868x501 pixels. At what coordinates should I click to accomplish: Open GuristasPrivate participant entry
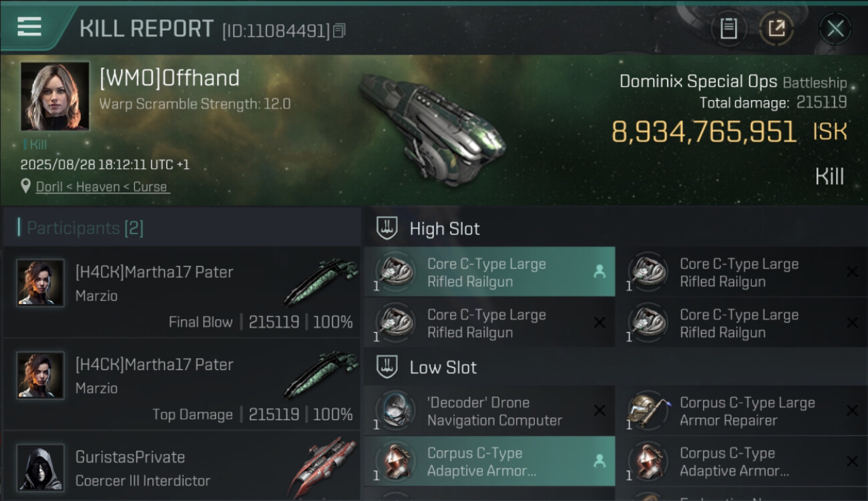182,468
